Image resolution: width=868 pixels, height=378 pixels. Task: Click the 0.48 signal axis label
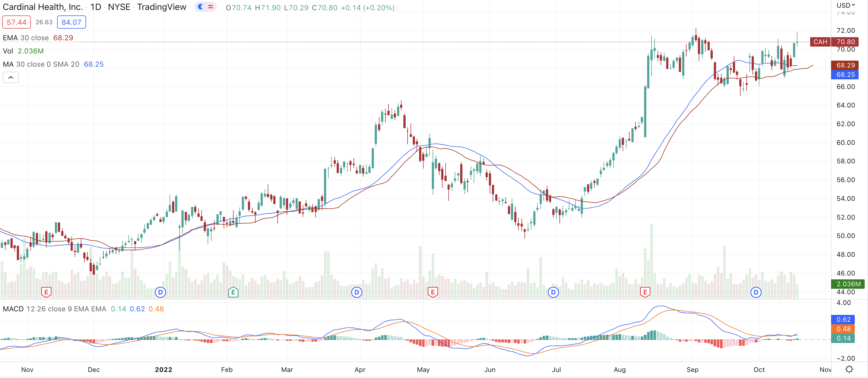tap(843, 329)
